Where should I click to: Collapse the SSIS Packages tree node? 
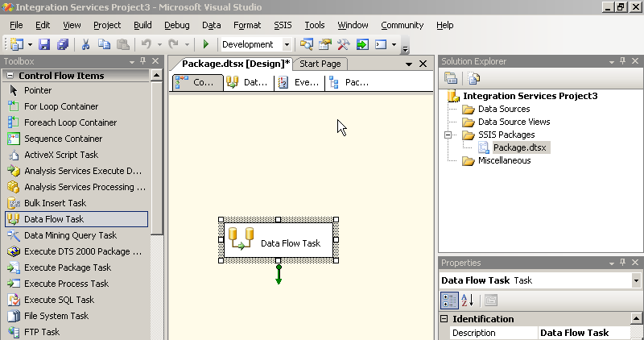point(448,135)
